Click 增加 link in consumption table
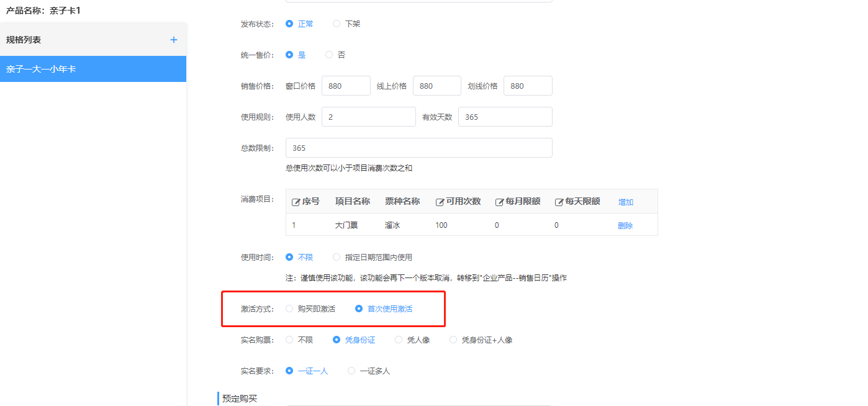Screen dimensions: 868x406 click(625, 202)
